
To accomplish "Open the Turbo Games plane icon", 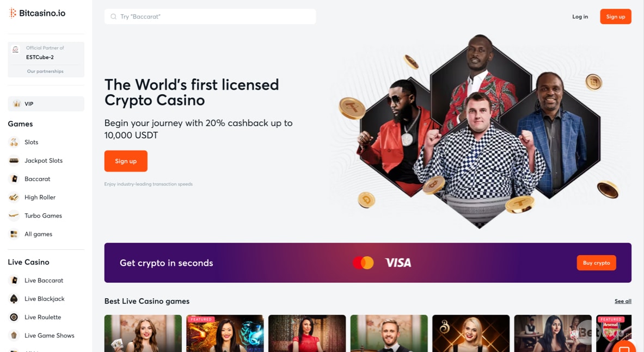I will coord(14,215).
